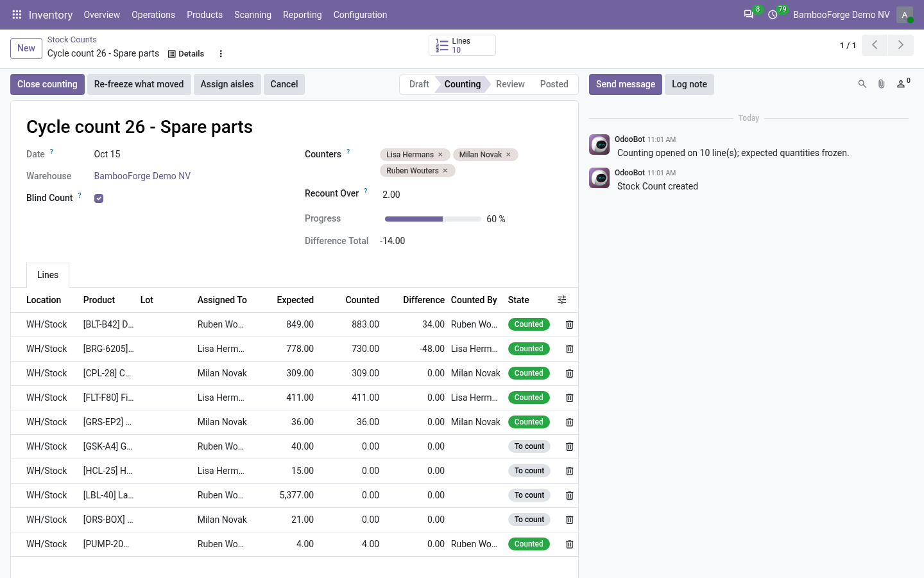
Task: Toggle the Blind Count checkbox
Action: (x=99, y=198)
